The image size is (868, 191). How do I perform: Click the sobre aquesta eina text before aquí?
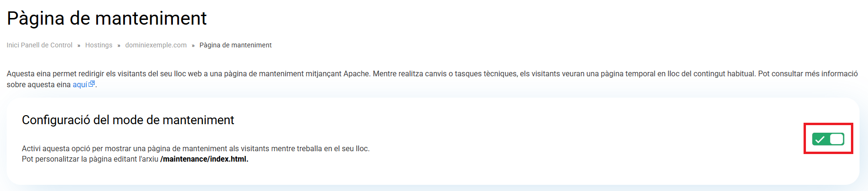click(38, 84)
